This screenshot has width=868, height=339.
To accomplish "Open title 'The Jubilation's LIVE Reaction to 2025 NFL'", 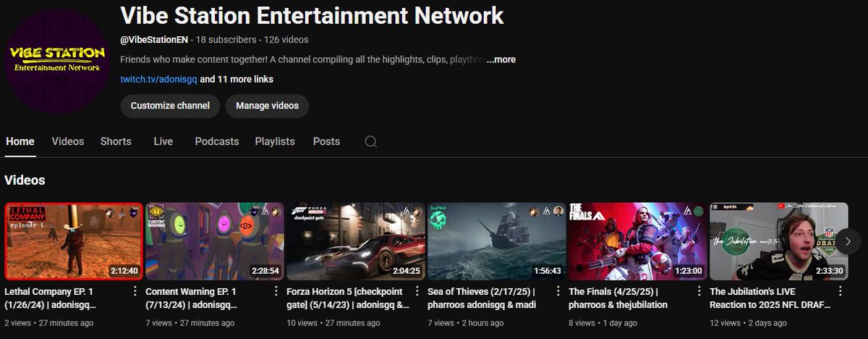I will click(x=769, y=298).
